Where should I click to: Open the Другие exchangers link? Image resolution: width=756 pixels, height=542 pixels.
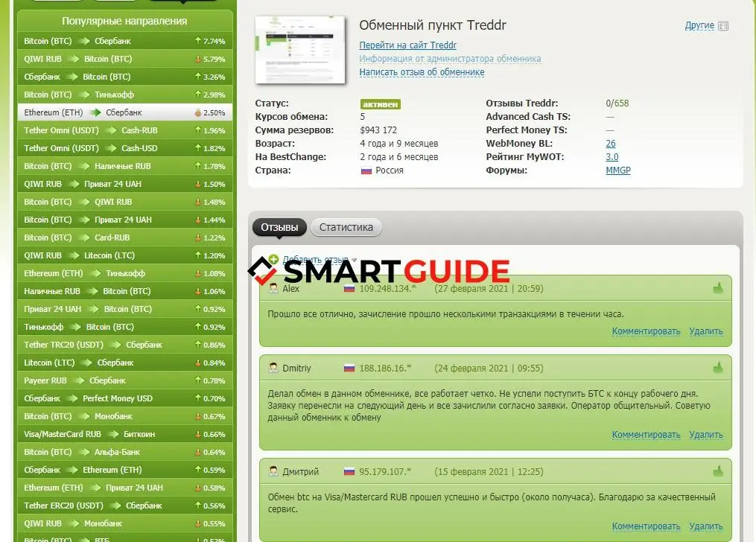pos(699,26)
